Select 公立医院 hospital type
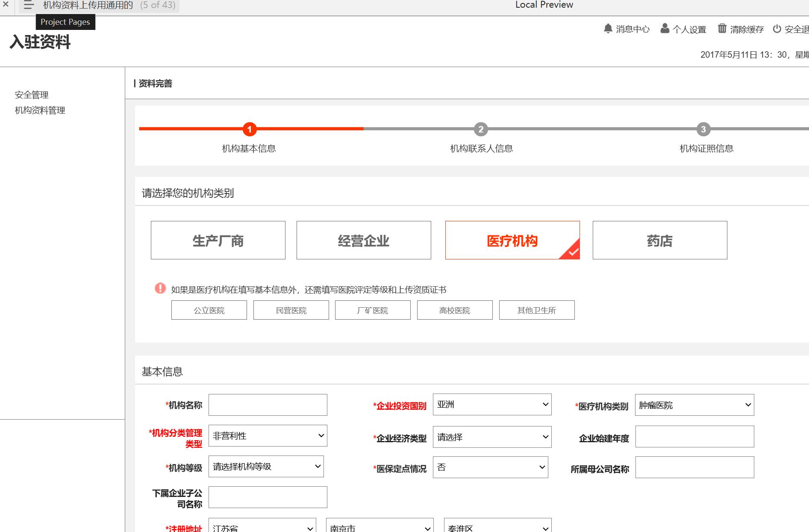The image size is (809, 532). pos(209,310)
